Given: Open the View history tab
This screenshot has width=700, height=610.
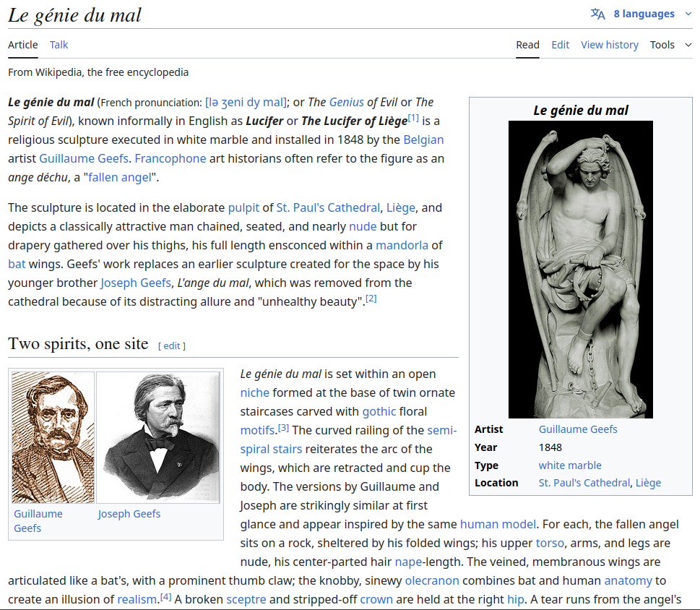Looking at the screenshot, I should click(610, 45).
